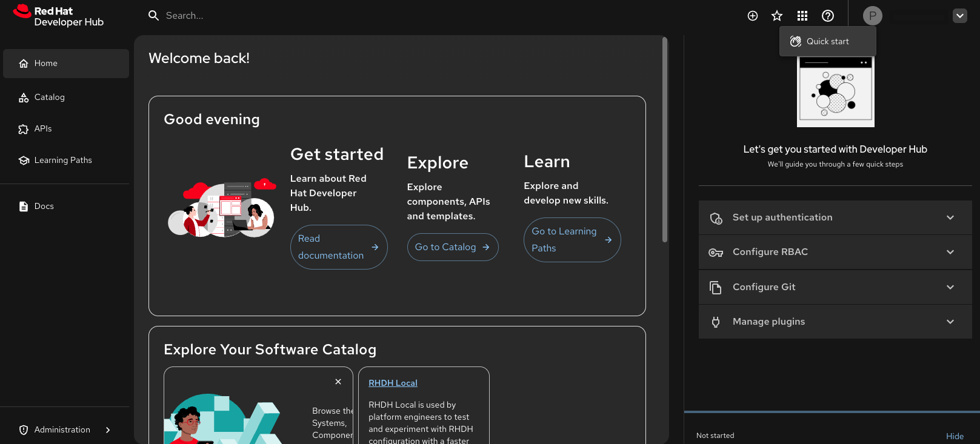Expand the Configure Git step
Viewport: 980px width, 444px height.
pyautogui.click(x=835, y=287)
